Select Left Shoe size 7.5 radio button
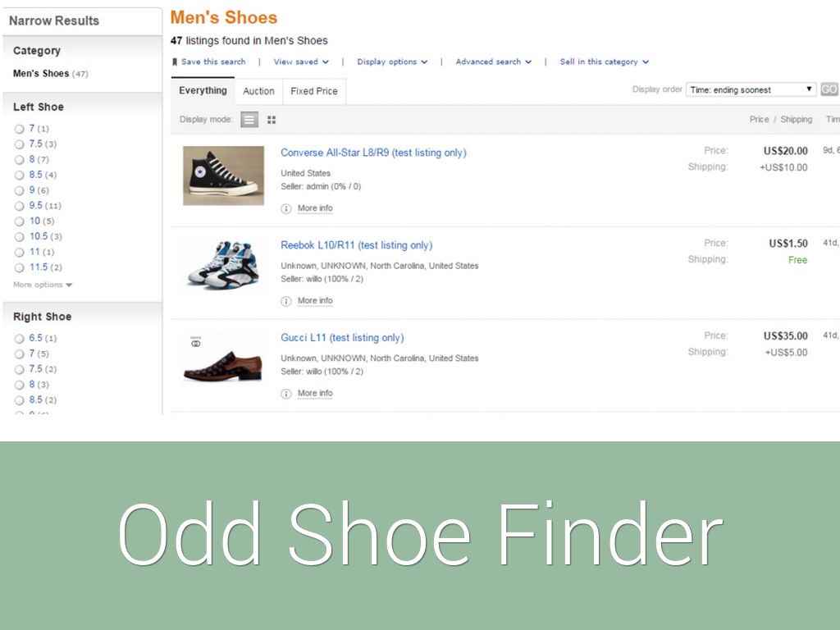The width and height of the screenshot is (840, 630). tap(20, 144)
